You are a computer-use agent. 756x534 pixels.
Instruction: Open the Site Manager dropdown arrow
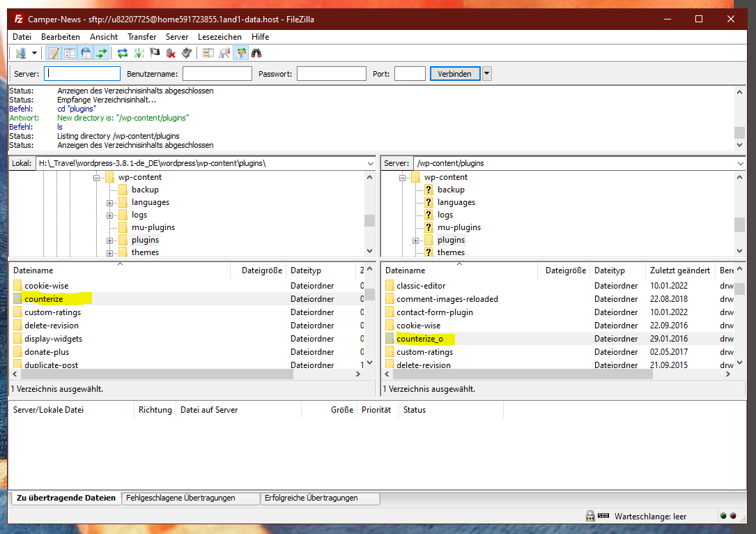[x=34, y=53]
